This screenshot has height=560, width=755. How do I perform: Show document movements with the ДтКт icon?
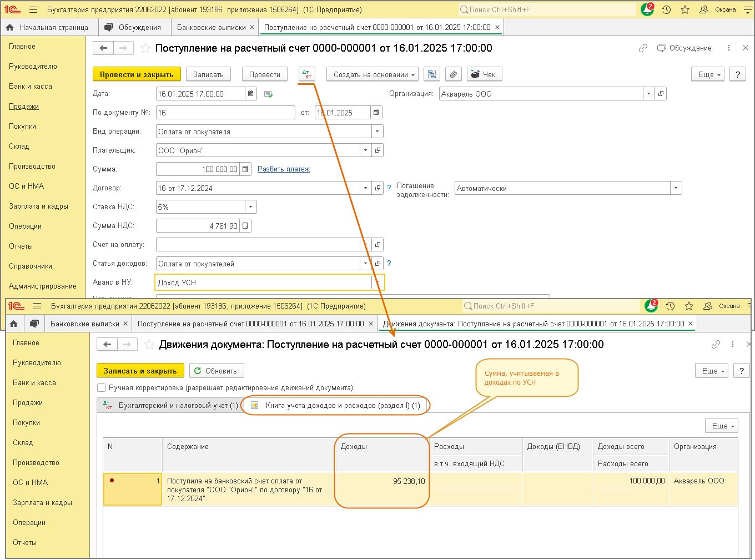(307, 74)
